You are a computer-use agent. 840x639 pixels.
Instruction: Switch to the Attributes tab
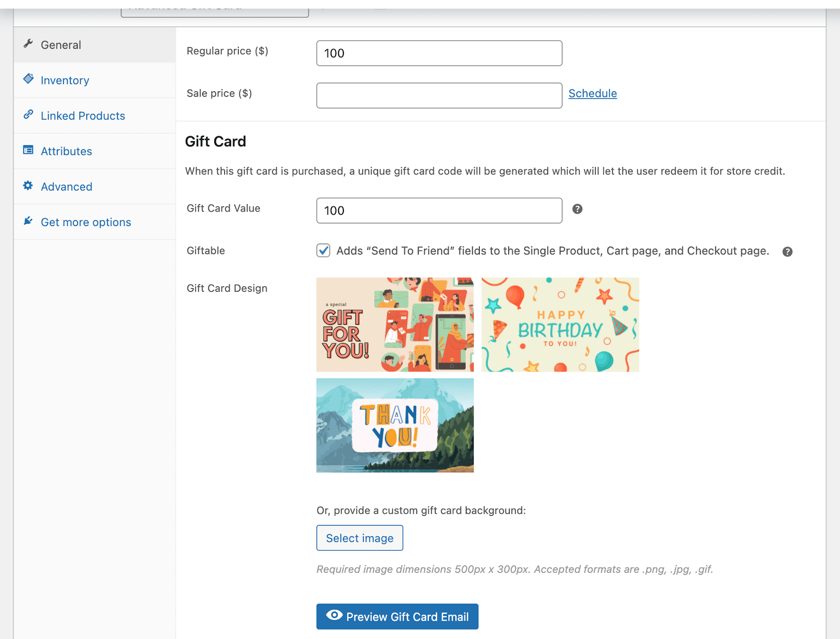click(67, 152)
